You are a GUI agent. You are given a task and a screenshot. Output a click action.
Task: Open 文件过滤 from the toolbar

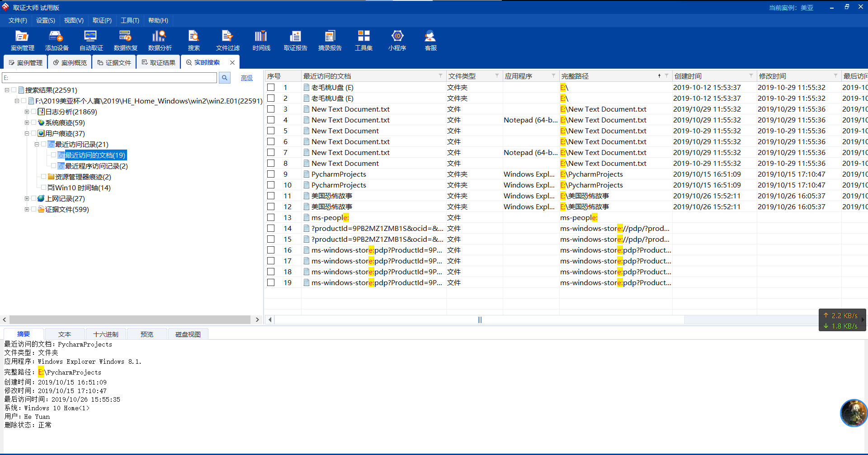click(227, 41)
